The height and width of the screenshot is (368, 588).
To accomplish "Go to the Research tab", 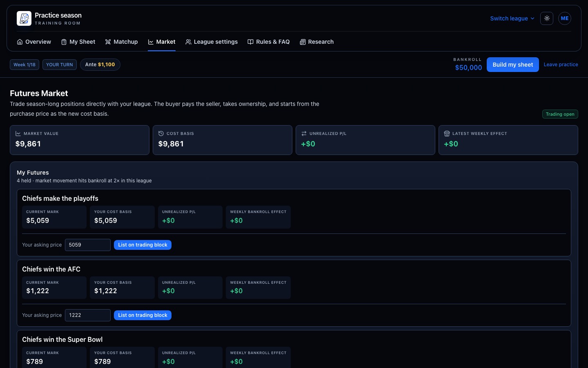I will 317,42.
